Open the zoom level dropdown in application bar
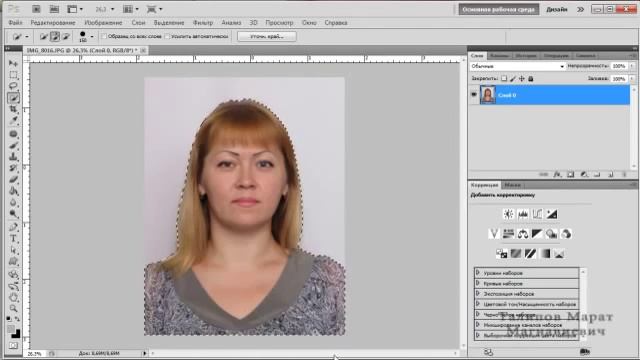Viewport: 640px width, 360px height. coord(113,9)
